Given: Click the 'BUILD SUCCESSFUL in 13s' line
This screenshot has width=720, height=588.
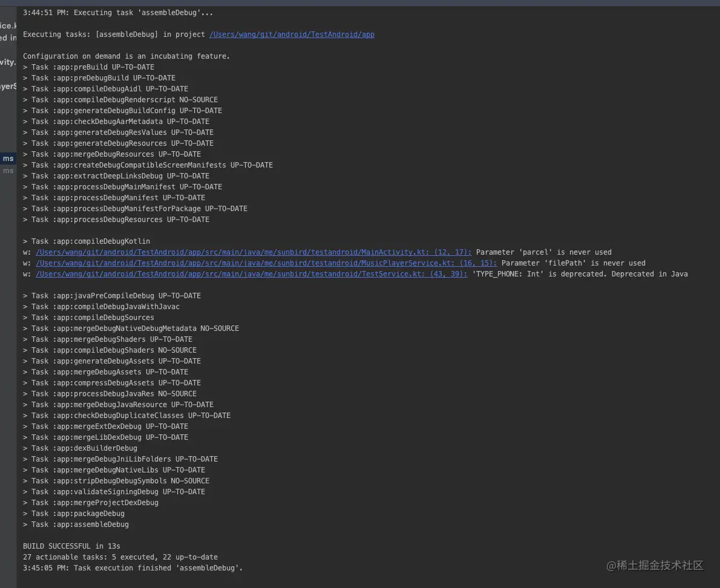Looking at the screenshot, I should pos(71,547).
